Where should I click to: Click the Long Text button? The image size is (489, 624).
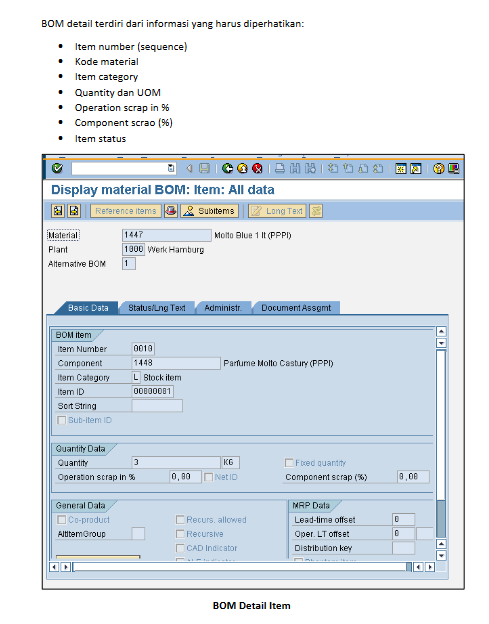click(x=277, y=211)
